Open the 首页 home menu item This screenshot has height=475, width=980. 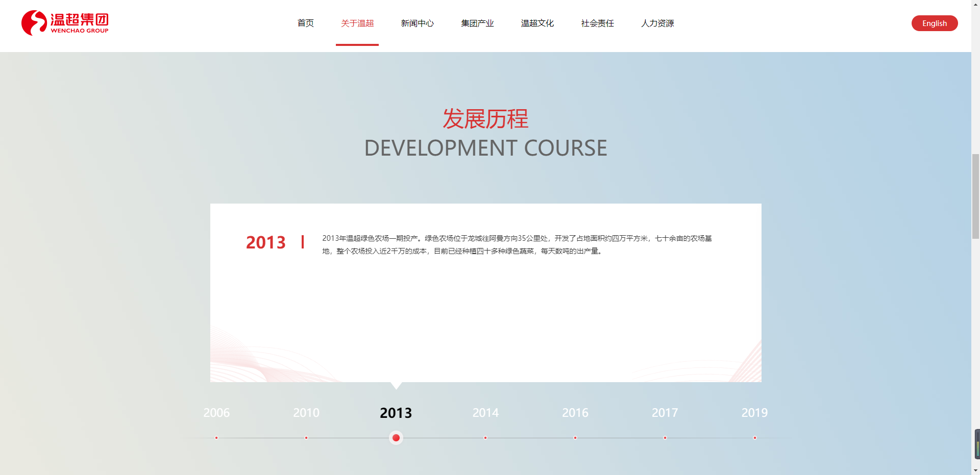point(305,23)
